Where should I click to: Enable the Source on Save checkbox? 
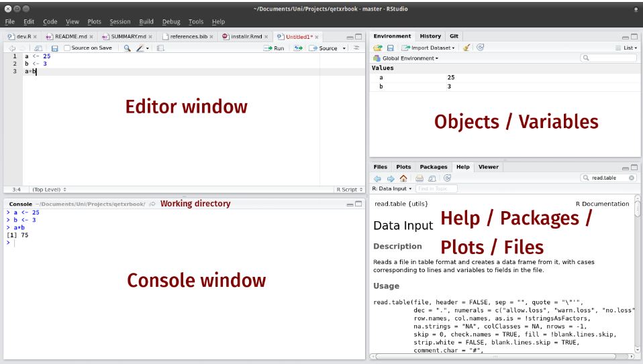pyautogui.click(x=67, y=48)
